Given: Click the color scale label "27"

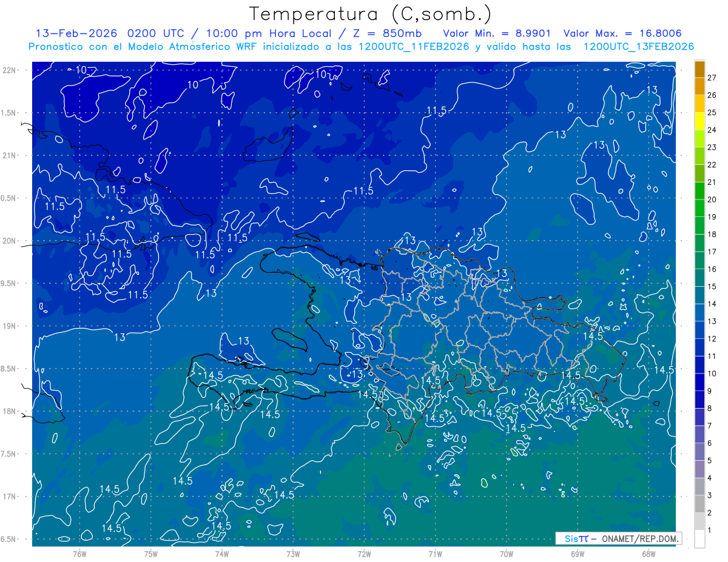Looking at the screenshot, I should point(712,78).
